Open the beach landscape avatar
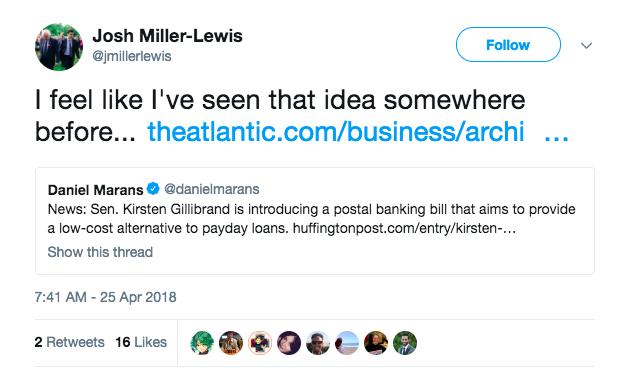Screen dimensions: 627x375 (347, 343)
